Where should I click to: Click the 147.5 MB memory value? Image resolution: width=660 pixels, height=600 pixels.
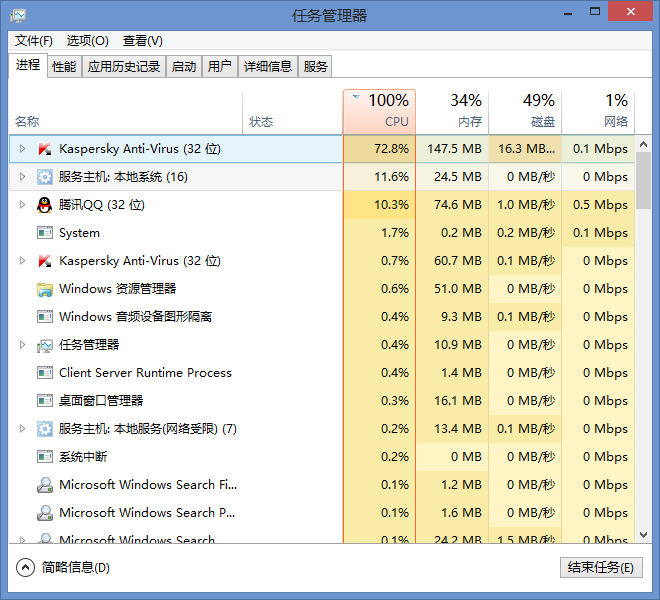[x=454, y=149]
